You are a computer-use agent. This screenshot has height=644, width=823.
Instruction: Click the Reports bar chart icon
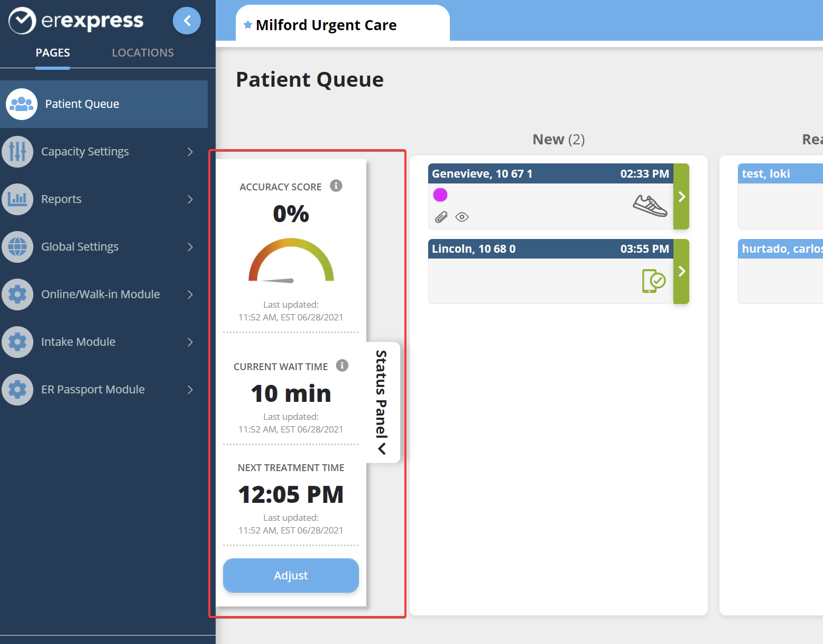click(17, 199)
